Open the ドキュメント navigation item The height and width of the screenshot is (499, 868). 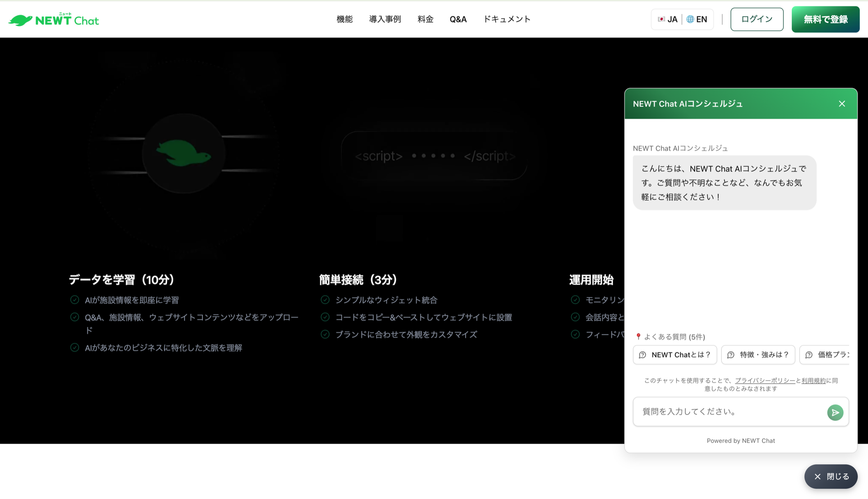point(507,19)
